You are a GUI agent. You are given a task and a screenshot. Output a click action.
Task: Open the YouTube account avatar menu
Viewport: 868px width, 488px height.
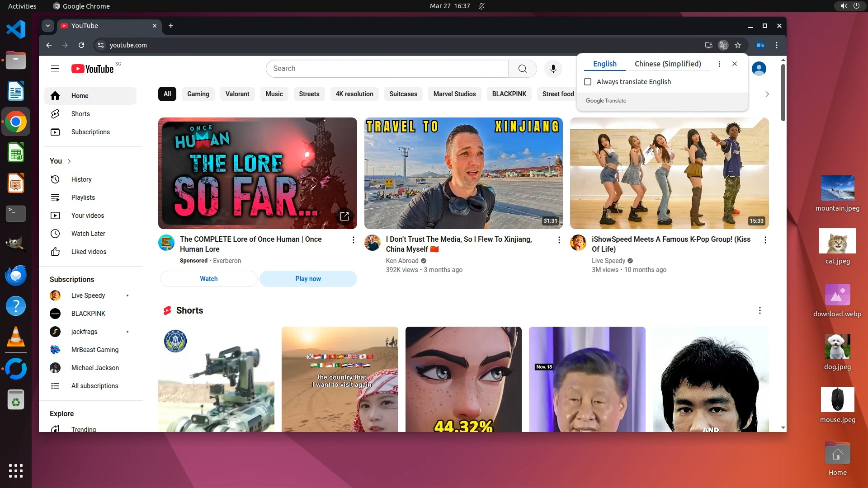[759, 69]
